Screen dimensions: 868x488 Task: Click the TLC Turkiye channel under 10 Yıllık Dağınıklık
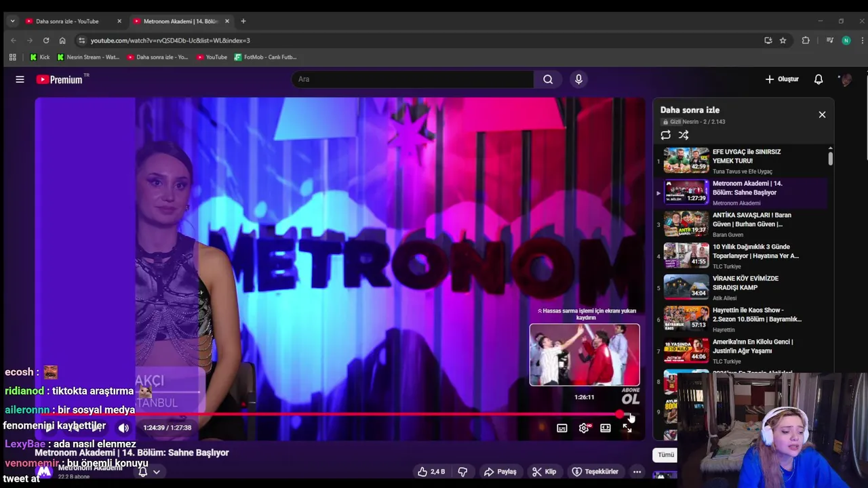pyautogui.click(x=727, y=266)
